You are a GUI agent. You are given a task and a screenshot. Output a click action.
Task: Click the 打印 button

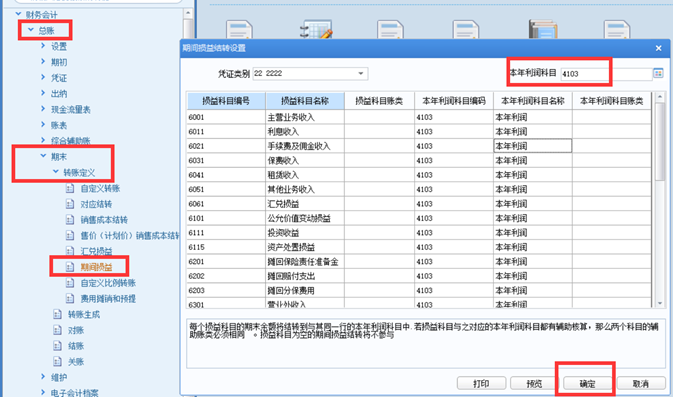481,384
